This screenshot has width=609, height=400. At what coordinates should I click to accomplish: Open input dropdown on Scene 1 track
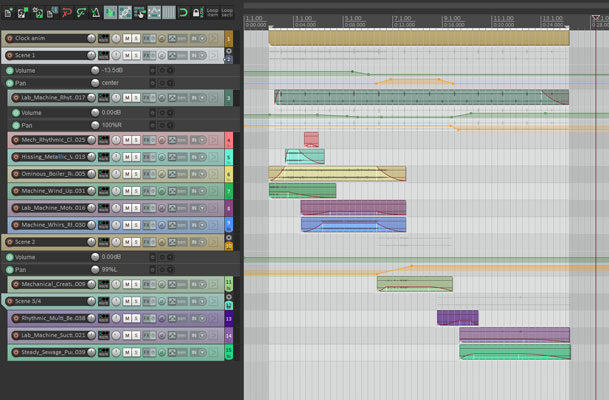pyautogui.click(x=202, y=56)
